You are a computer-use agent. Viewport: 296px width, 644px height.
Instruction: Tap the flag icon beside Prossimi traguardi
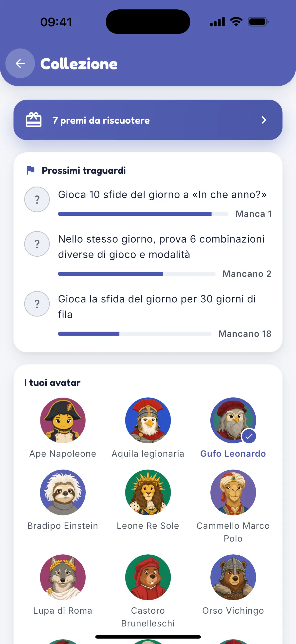[x=30, y=170]
